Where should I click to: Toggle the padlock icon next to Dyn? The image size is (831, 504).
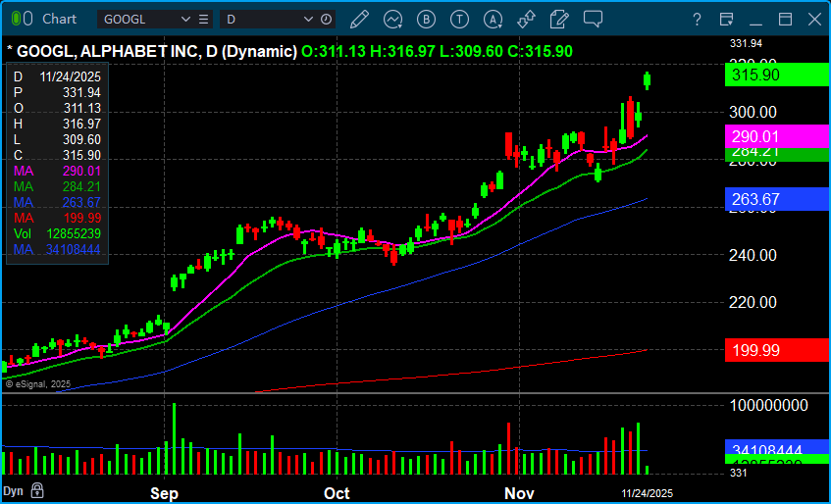(x=36, y=489)
